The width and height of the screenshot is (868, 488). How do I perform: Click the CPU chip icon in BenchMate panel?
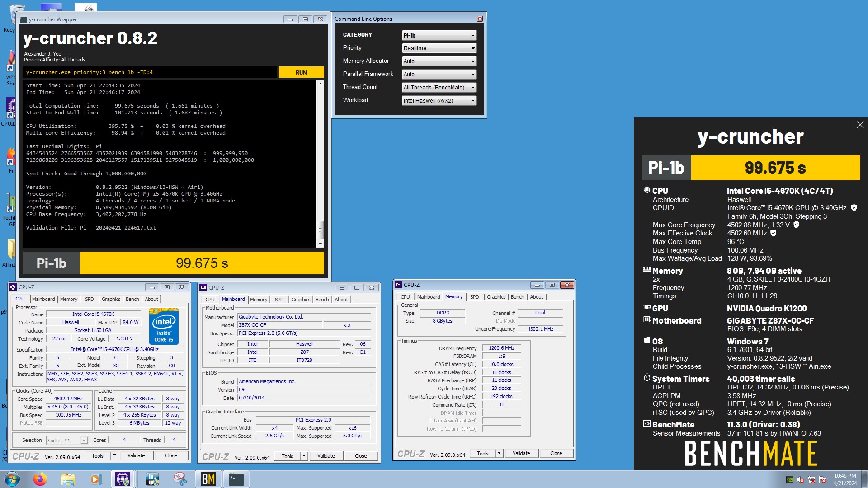[x=647, y=190]
